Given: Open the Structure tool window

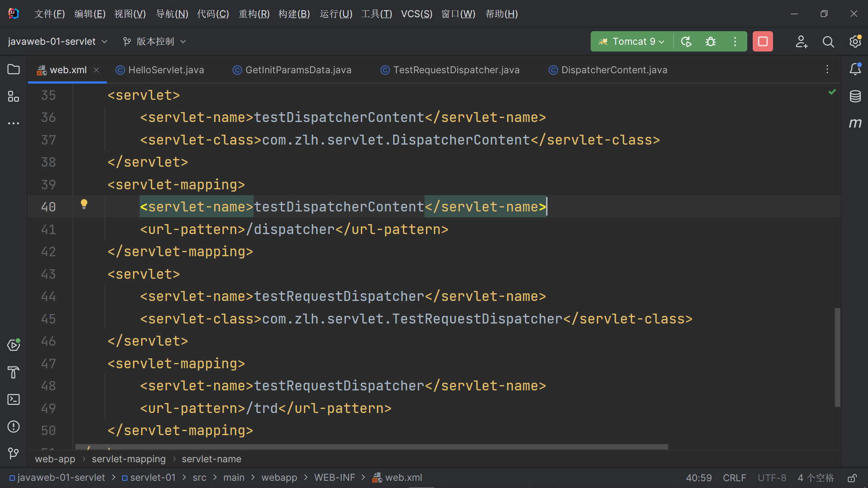Looking at the screenshot, I should (13, 96).
